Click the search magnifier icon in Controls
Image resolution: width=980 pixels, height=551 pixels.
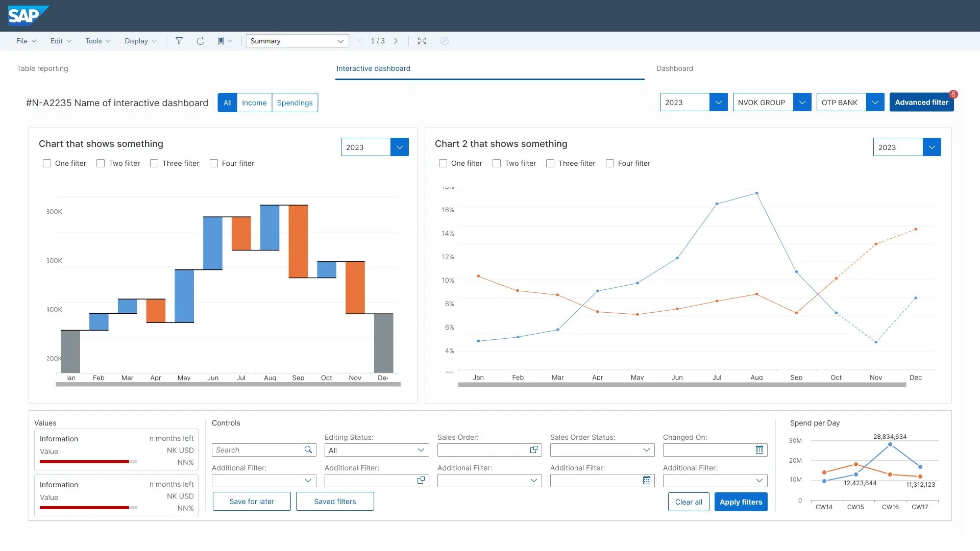pyautogui.click(x=308, y=450)
